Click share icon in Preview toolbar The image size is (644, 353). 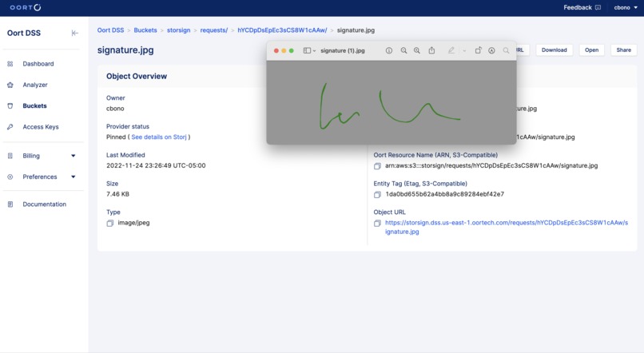(431, 50)
